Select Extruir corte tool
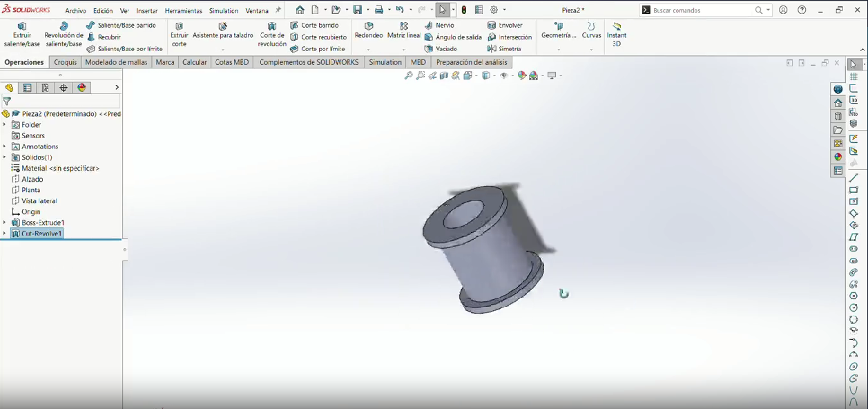The height and width of the screenshot is (409, 868). tap(179, 35)
